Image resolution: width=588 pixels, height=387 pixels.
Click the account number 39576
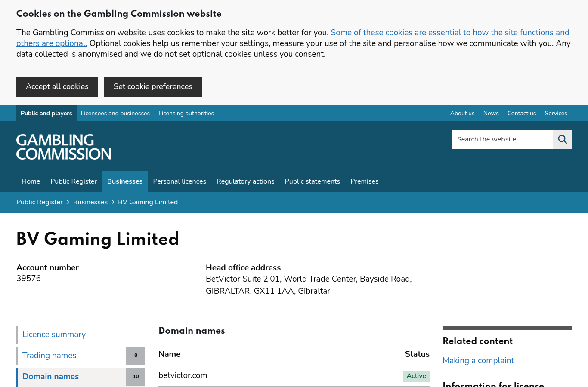click(28, 279)
